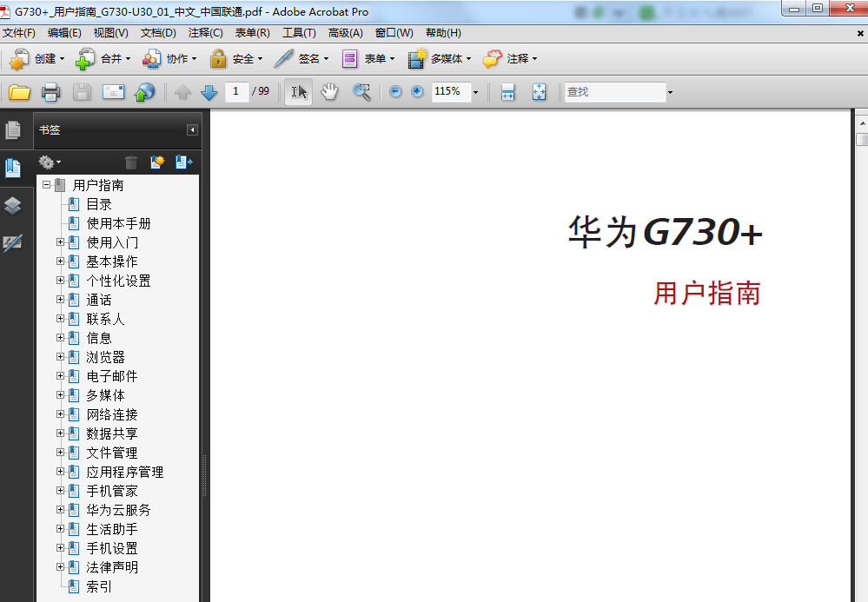Click the fit width scrolling icon
Screen dimensions: 868x602
tap(507, 92)
